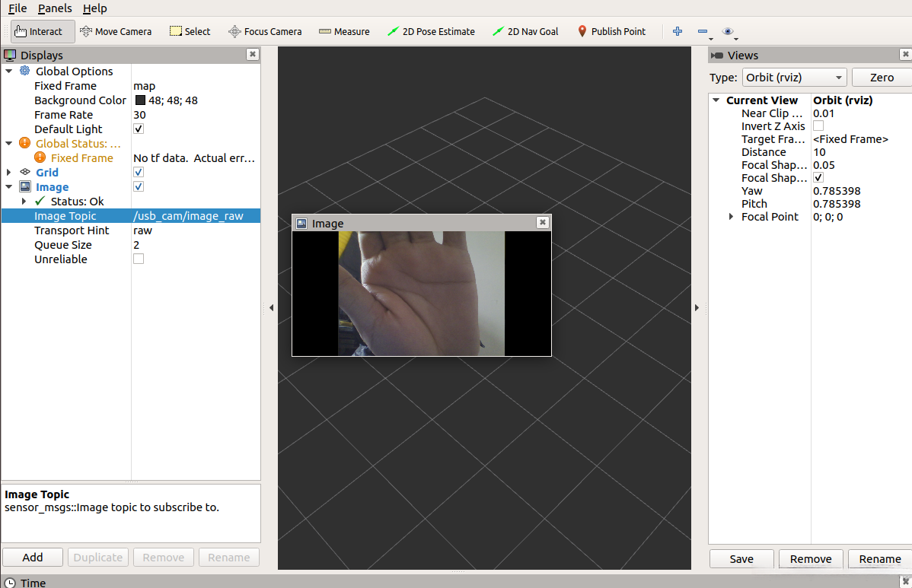
Task: Open the view Type dropdown Orbit (rviz)
Action: point(794,78)
